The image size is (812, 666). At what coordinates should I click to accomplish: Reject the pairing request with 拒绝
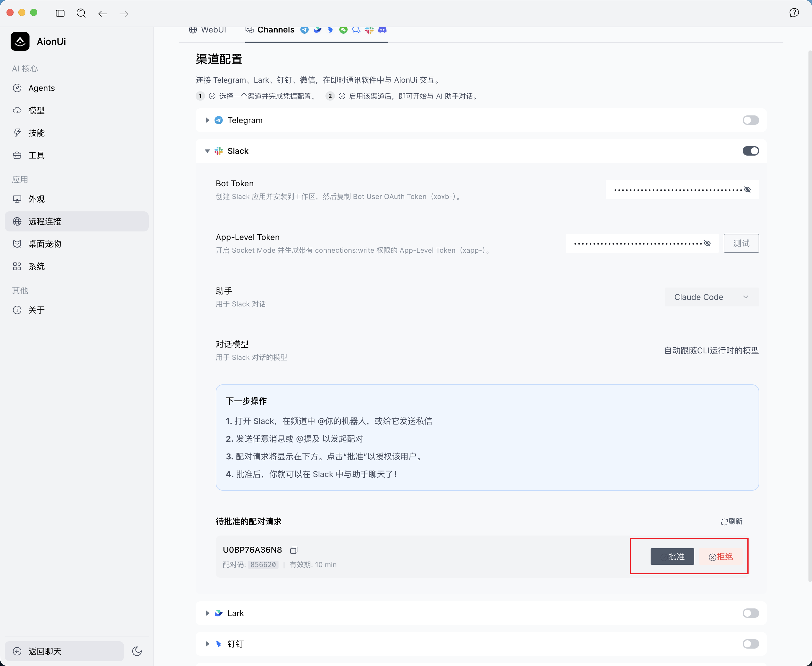pyautogui.click(x=721, y=557)
